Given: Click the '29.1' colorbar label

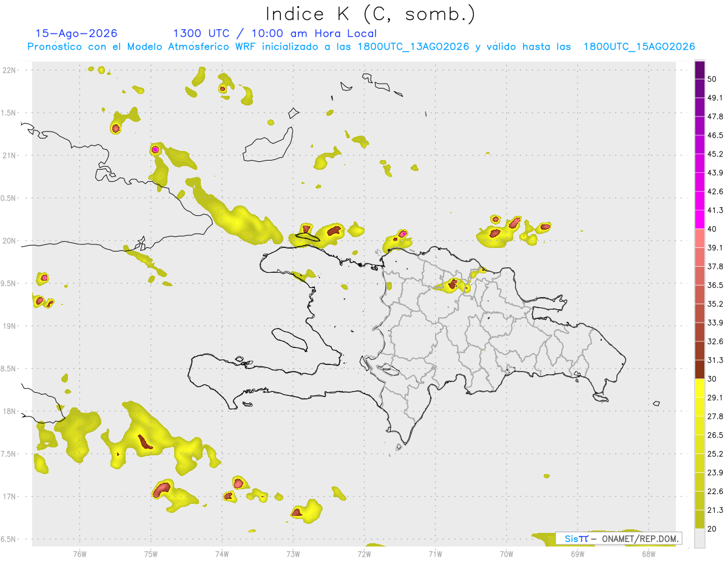Looking at the screenshot, I should (x=715, y=398).
